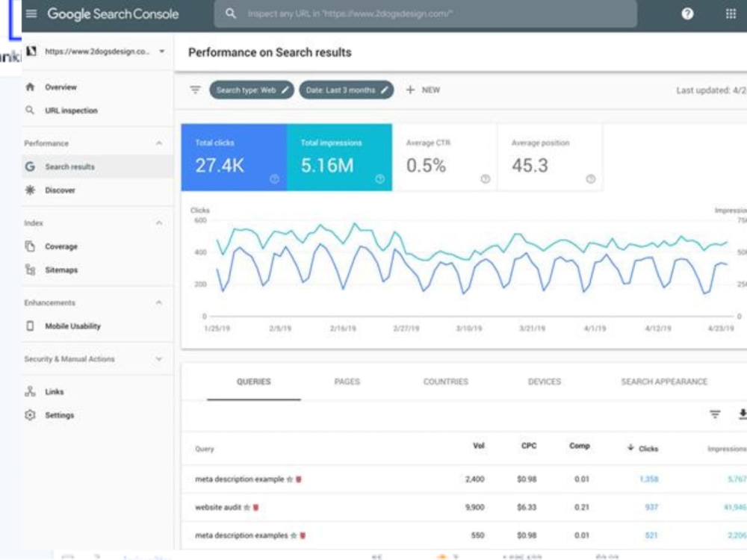
Task: Open the Google apps grid icon
Action: coord(731,13)
